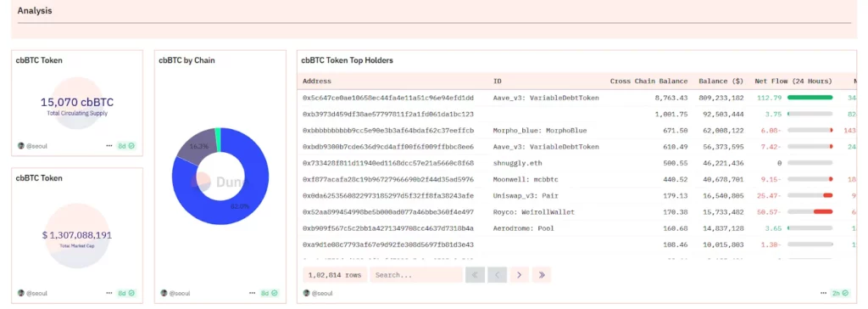Click net flow value 112.79

[x=770, y=98]
